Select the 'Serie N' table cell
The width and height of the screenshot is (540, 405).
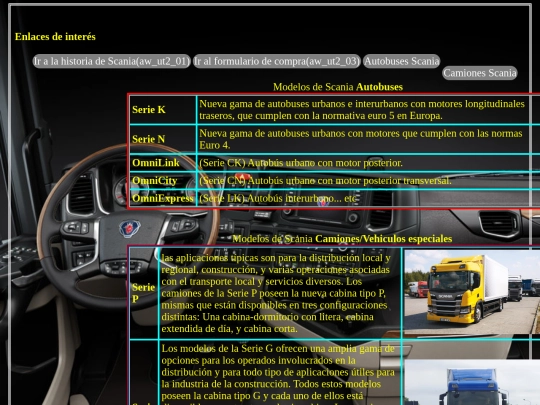coord(163,139)
